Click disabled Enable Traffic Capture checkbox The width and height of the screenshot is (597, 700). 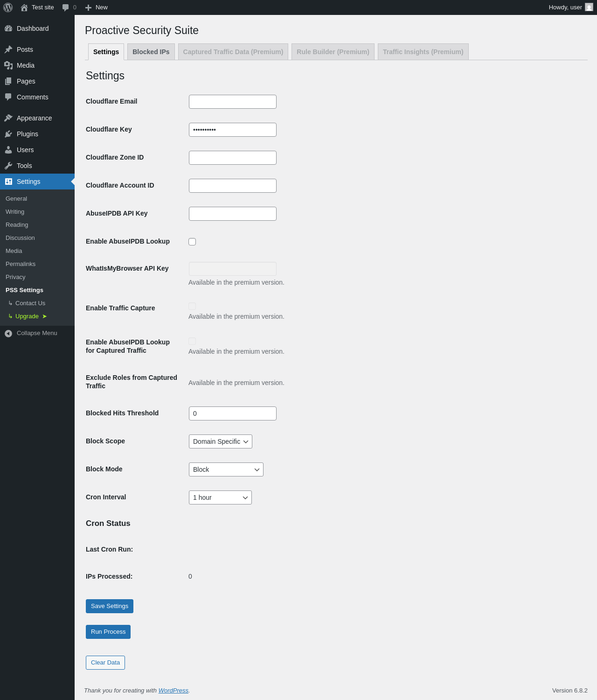coord(192,306)
